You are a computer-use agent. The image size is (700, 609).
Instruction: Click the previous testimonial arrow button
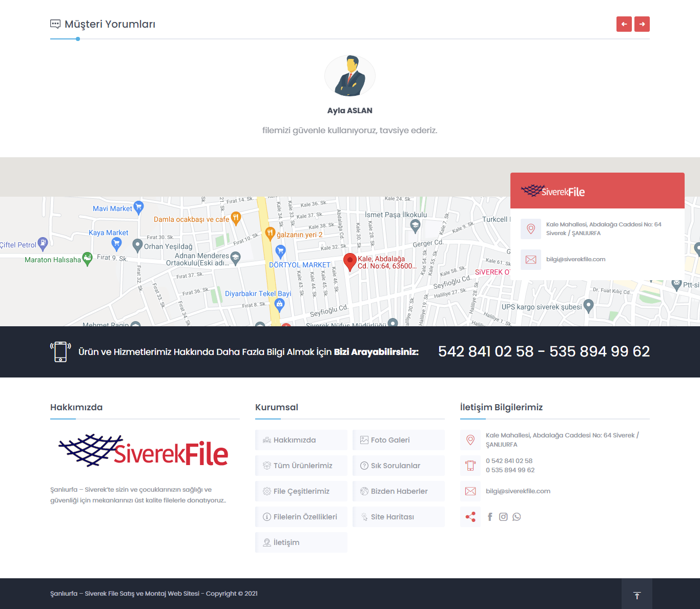pos(624,24)
